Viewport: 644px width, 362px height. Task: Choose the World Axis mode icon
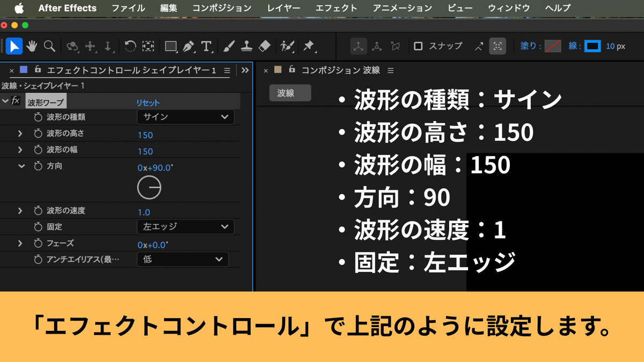point(377,46)
